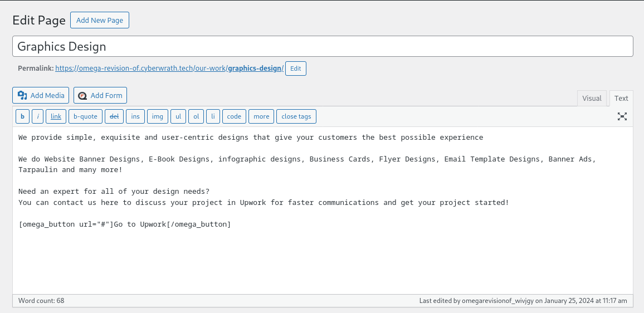Insert blockquote with b-quote button
The image size is (644, 313).
[x=85, y=116]
